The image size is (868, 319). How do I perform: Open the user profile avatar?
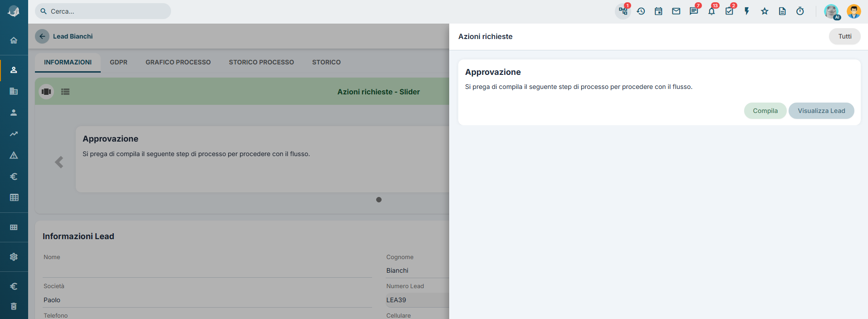(854, 11)
